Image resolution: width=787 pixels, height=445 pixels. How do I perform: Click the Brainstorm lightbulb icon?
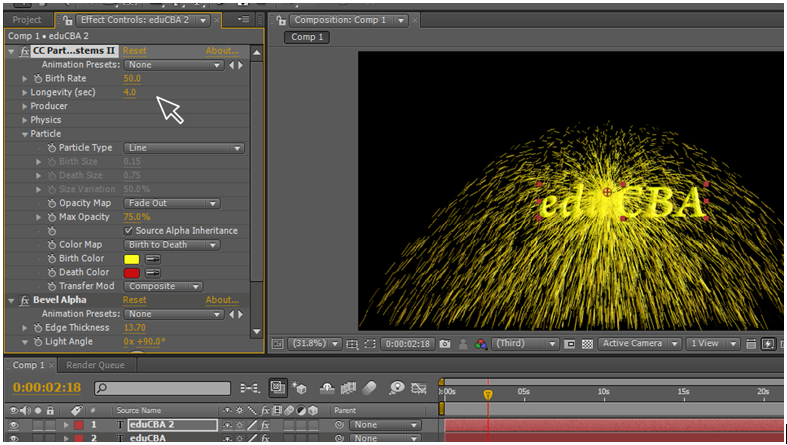coord(397,388)
